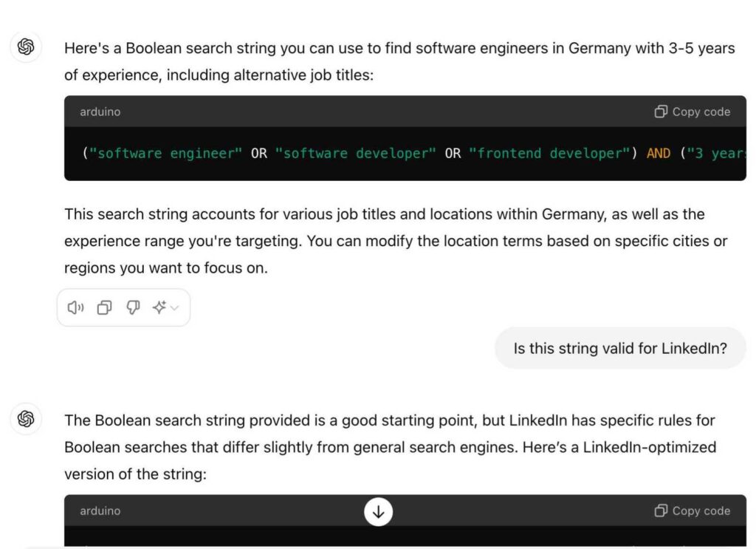Play the response aloud with the speaker icon
The image size is (756, 549).
click(75, 307)
